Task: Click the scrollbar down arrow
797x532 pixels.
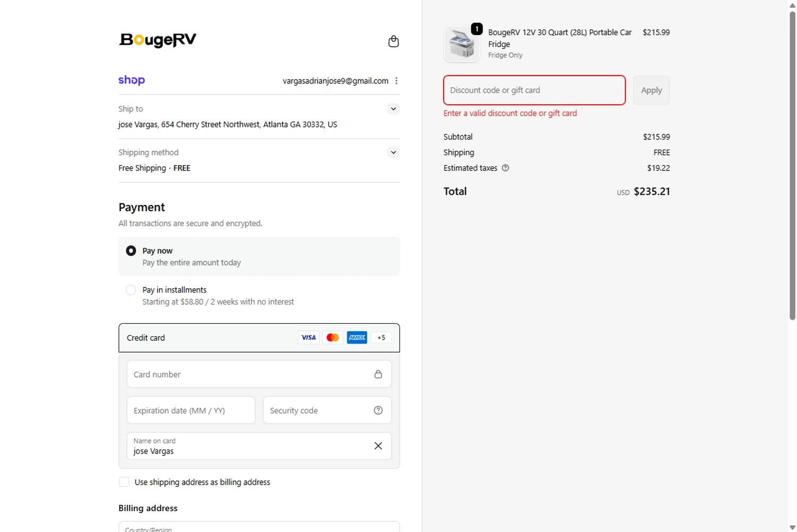Action: 792,527
